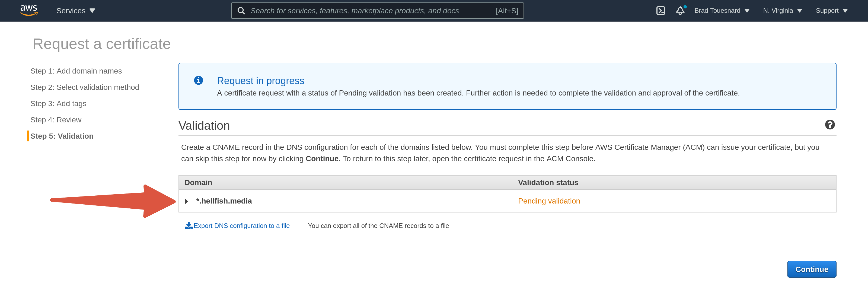
Task: Click the Continue button
Action: click(x=812, y=269)
